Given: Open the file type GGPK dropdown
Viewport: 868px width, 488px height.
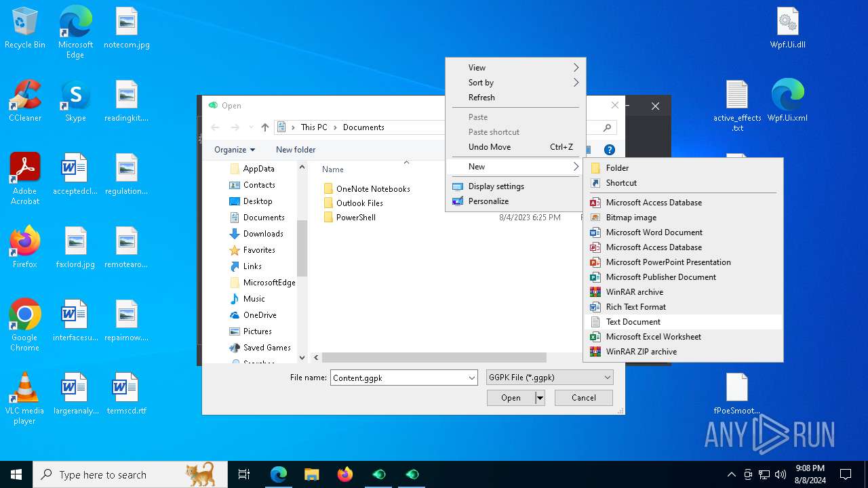Looking at the screenshot, I should (x=549, y=378).
